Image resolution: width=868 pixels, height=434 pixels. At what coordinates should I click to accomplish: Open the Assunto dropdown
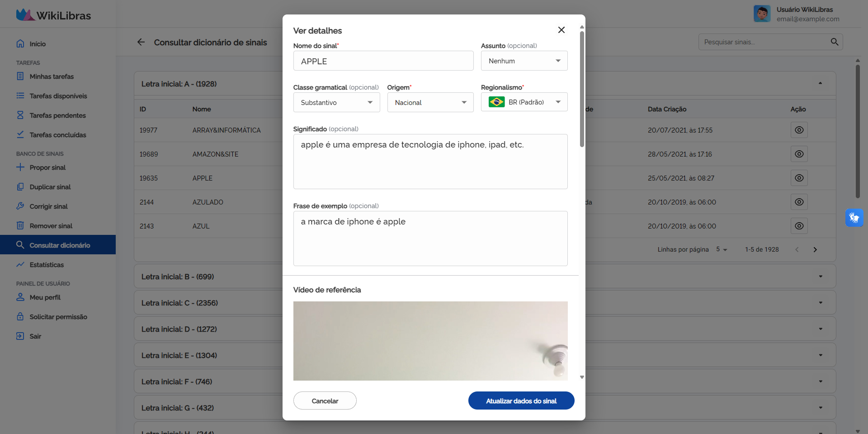pyautogui.click(x=524, y=61)
